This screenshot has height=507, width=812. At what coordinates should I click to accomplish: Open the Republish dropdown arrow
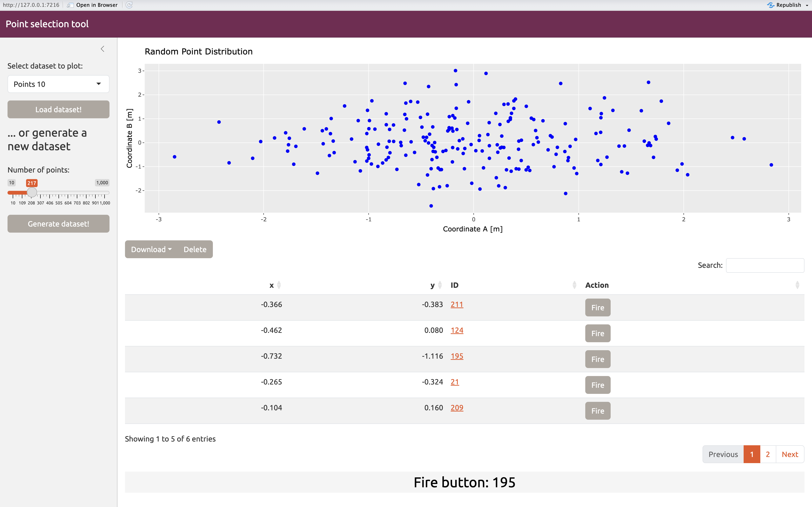[x=807, y=5]
